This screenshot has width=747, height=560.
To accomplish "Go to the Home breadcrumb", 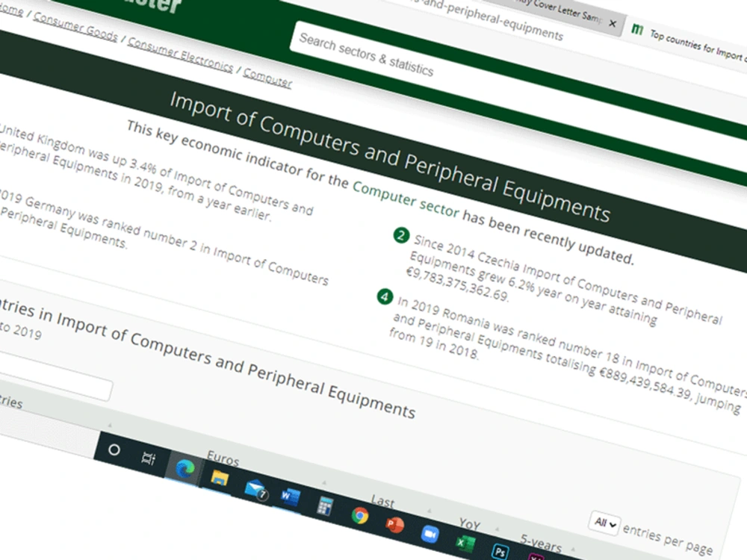I will pyautogui.click(x=10, y=8).
